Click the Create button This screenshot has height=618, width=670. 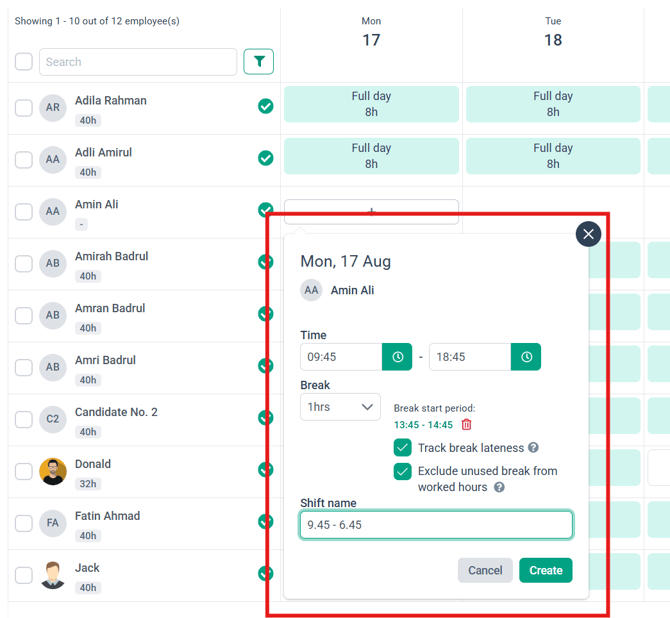click(546, 570)
